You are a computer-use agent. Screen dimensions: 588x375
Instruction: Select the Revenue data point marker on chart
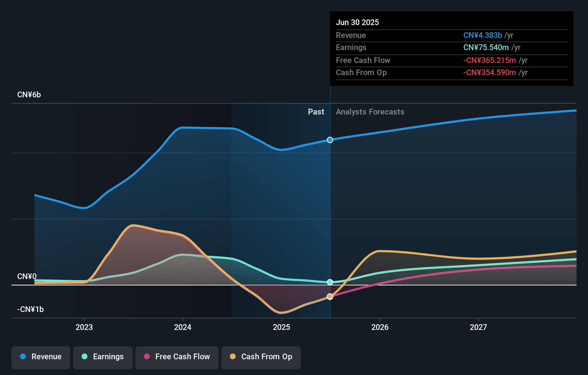[329, 140]
